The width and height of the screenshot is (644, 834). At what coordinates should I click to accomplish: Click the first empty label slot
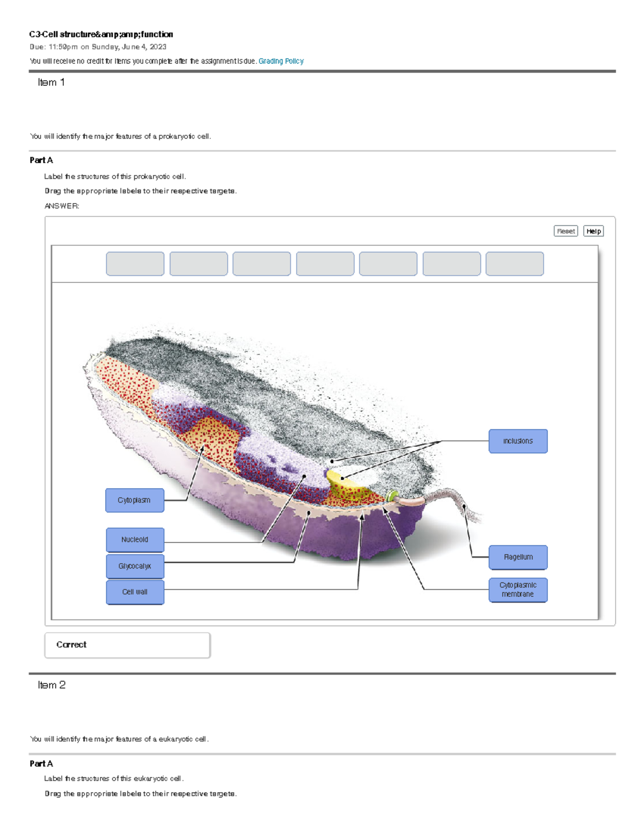(135, 264)
